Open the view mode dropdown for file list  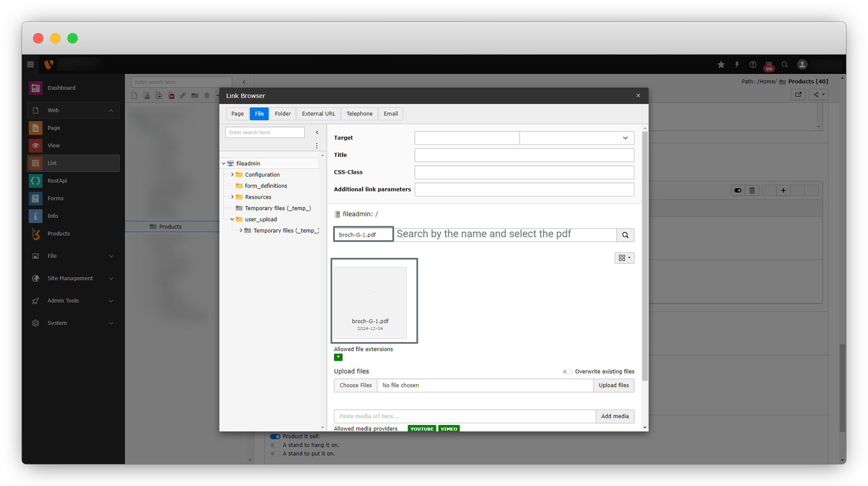(x=624, y=258)
